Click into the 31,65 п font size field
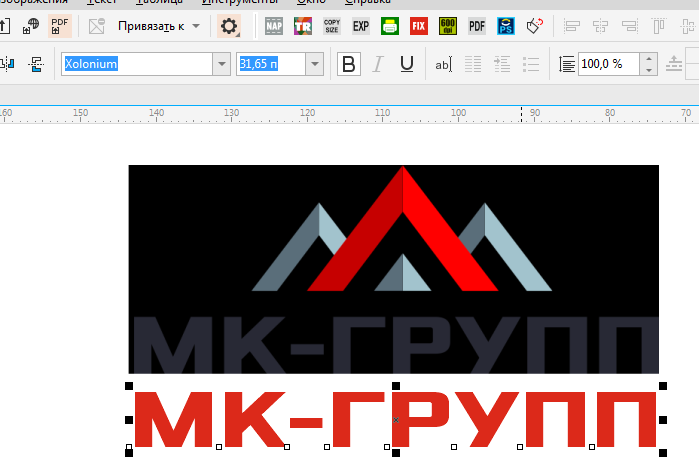The height and width of the screenshot is (470, 699). (271, 64)
